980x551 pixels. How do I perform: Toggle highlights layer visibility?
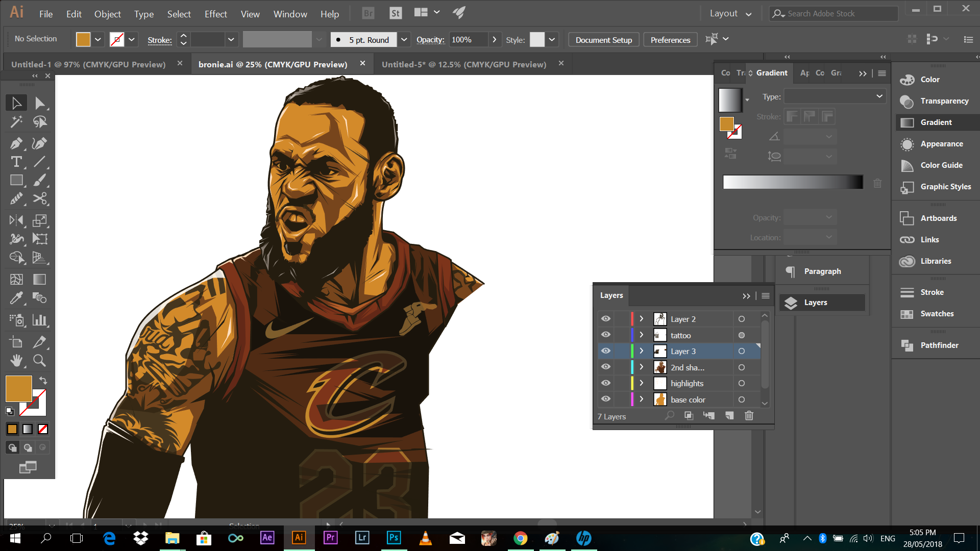pyautogui.click(x=606, y=383)
